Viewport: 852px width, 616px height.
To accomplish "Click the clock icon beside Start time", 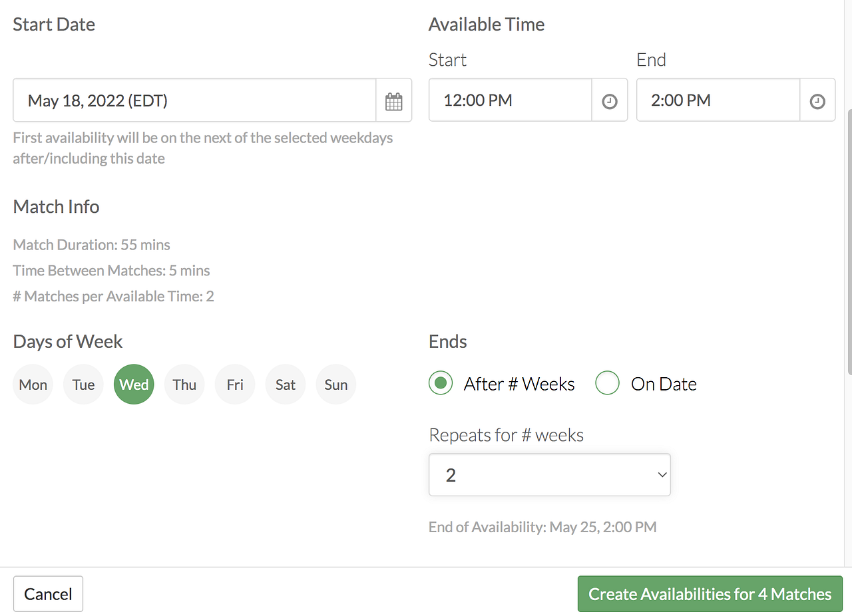I will point(610,101).
